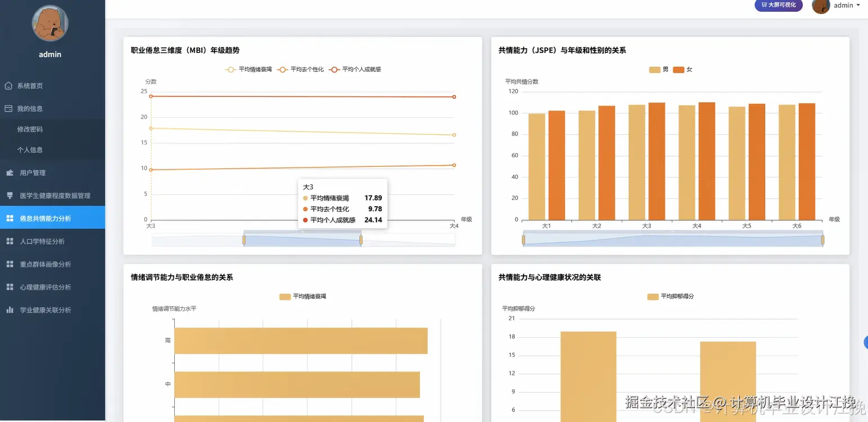
Task: Click left handle of JSPE zoom slider
Action: pos(523,240)
